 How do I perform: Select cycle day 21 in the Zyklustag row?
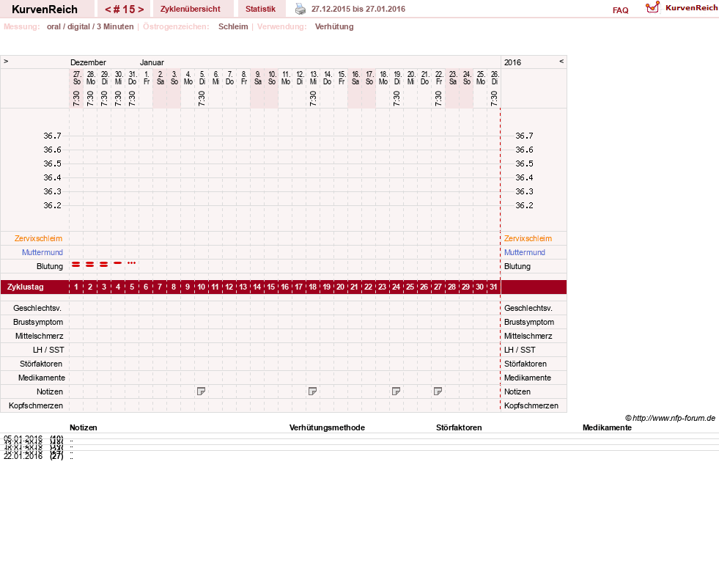pyautogui.click(x=354, y=287)
